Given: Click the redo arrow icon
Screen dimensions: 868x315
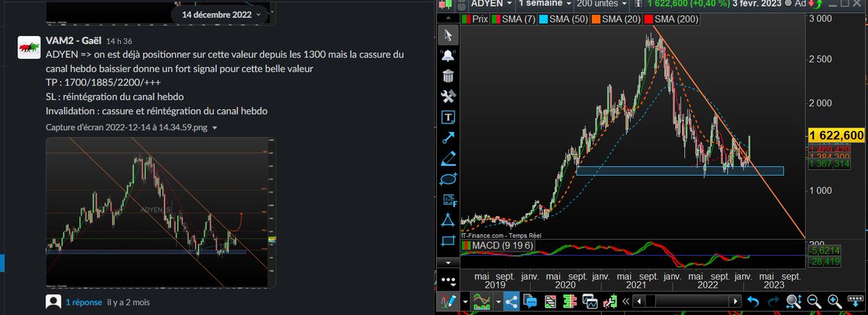Looking at the screenshot, I should coord(773,301).
